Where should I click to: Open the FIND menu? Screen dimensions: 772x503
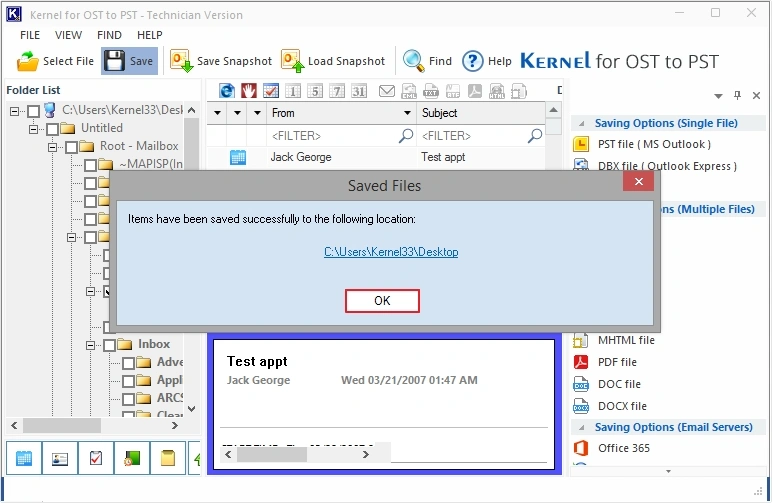[109, 35]
